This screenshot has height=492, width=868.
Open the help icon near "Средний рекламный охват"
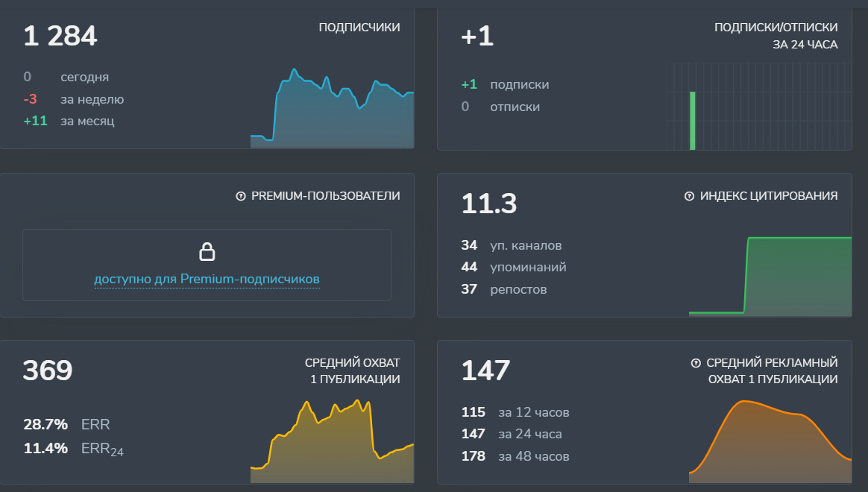click(x=696, y=362)
